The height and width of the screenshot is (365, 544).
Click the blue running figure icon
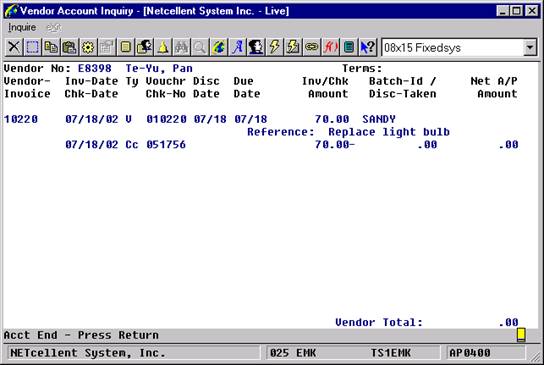(x=237, y=47)
